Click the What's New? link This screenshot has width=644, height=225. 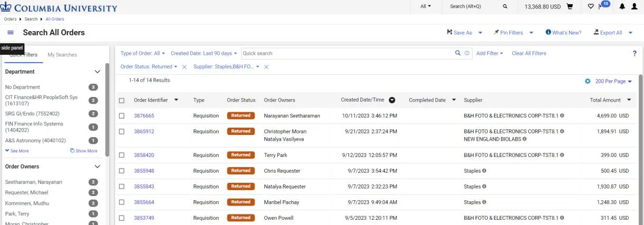(x=566, y=33)
